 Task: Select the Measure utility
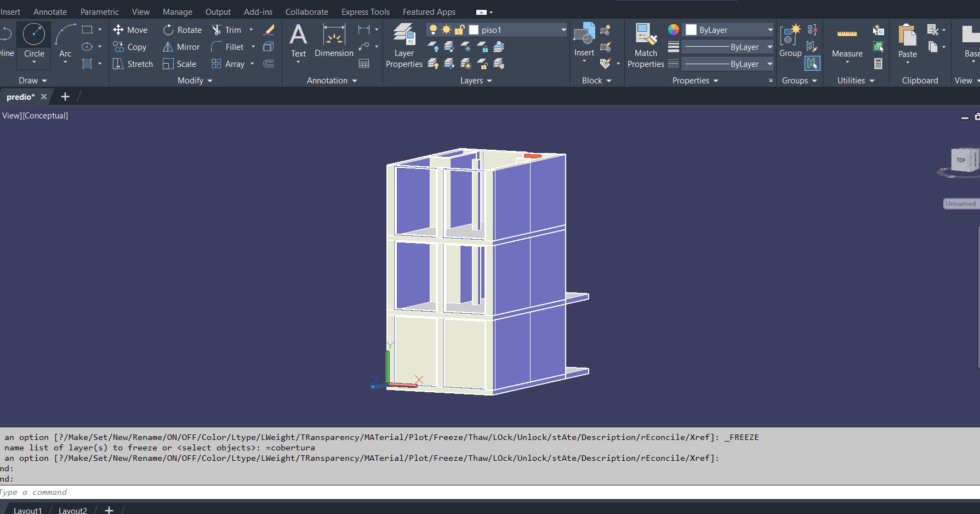click(x=847, y=36)
